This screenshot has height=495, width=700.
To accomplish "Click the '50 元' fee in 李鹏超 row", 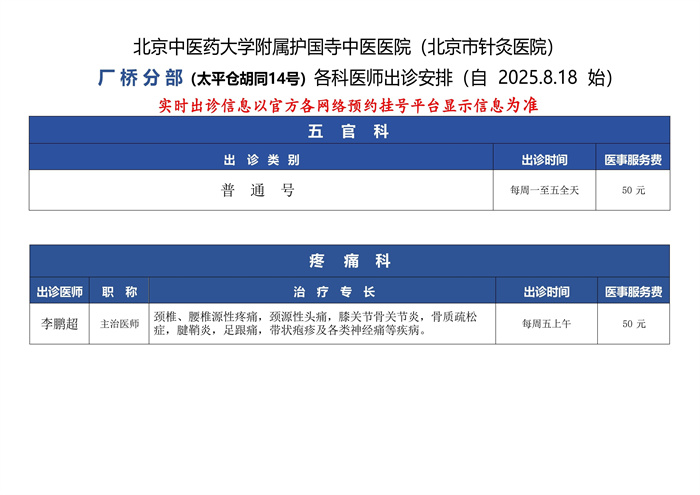I will tap(634, 324).
